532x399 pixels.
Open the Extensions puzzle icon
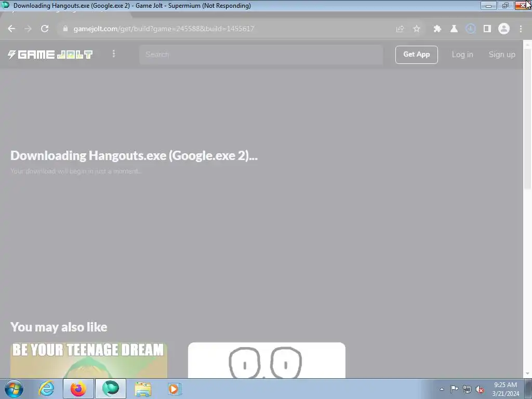pos(437,29)
